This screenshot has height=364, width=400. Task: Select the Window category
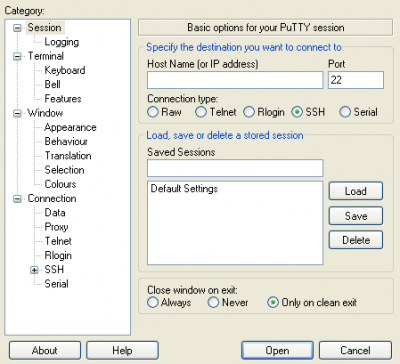[x=45, y=113]
